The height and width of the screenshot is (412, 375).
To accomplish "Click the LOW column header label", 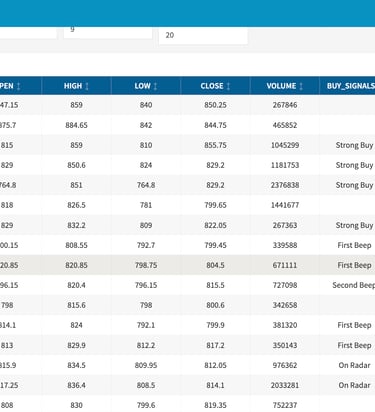I will (142, 86).
